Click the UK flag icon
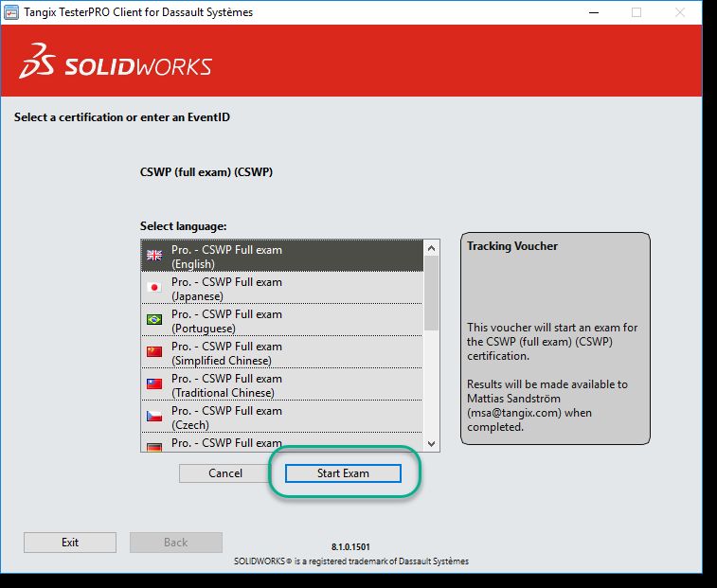The image size is (717, 588). point(154,255)
